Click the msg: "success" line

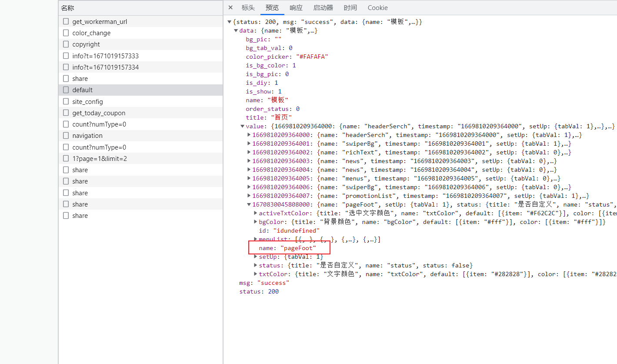click(264, 283)
